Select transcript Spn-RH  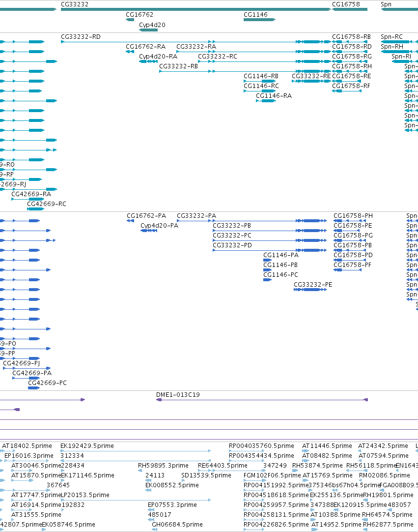392,47
